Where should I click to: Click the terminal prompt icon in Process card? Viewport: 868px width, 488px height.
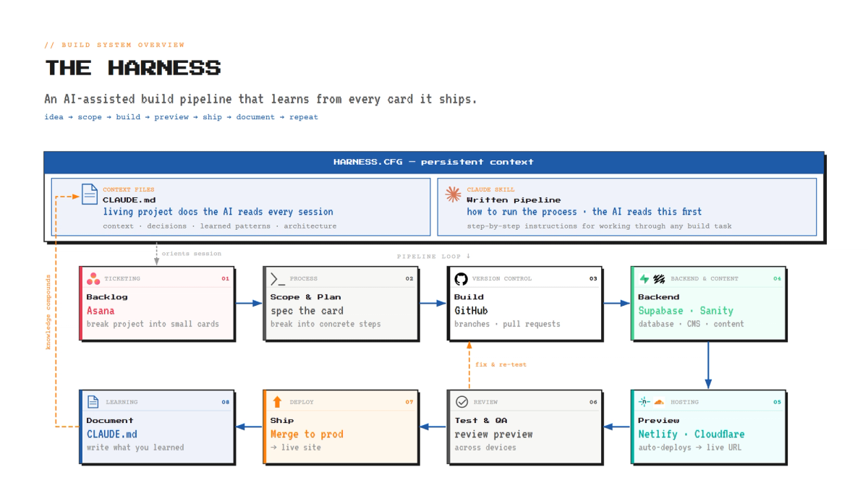[x=277, y=278]
